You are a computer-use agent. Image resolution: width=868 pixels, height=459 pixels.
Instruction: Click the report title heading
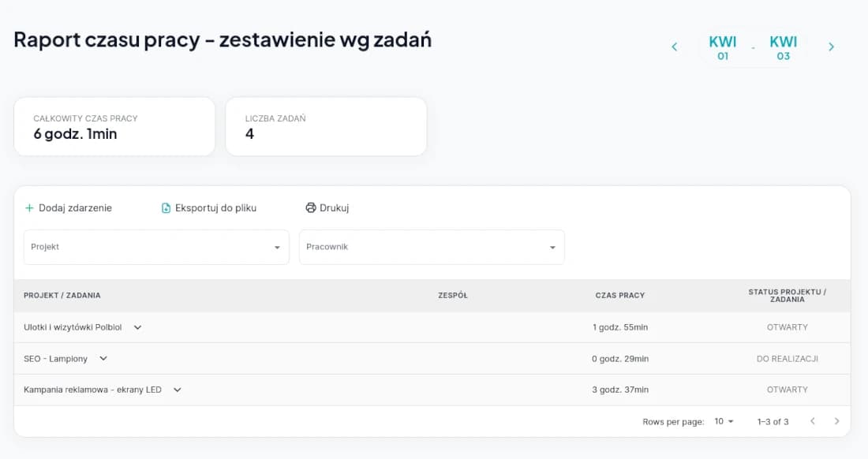[x=223, y=39]
